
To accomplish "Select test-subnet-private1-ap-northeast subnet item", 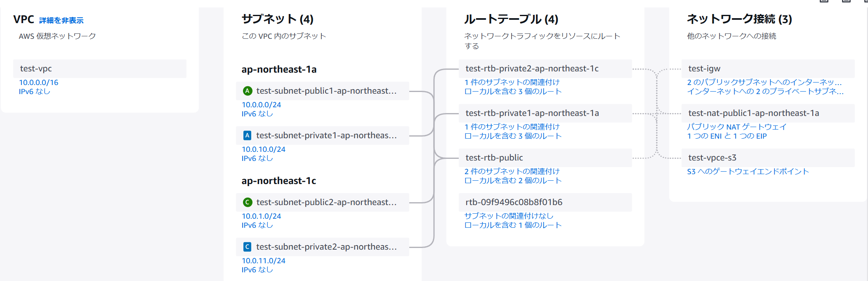I will [x=326, y=135].
